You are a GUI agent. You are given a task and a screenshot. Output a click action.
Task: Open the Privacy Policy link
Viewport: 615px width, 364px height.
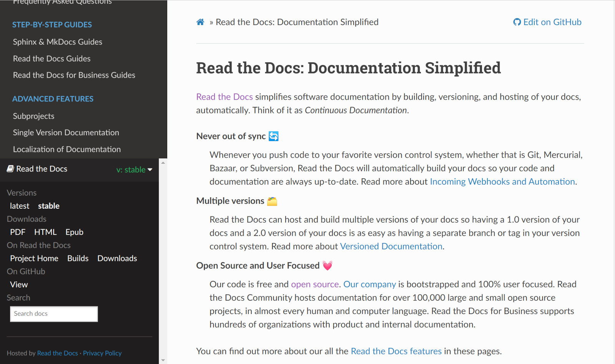coord(102,353)
